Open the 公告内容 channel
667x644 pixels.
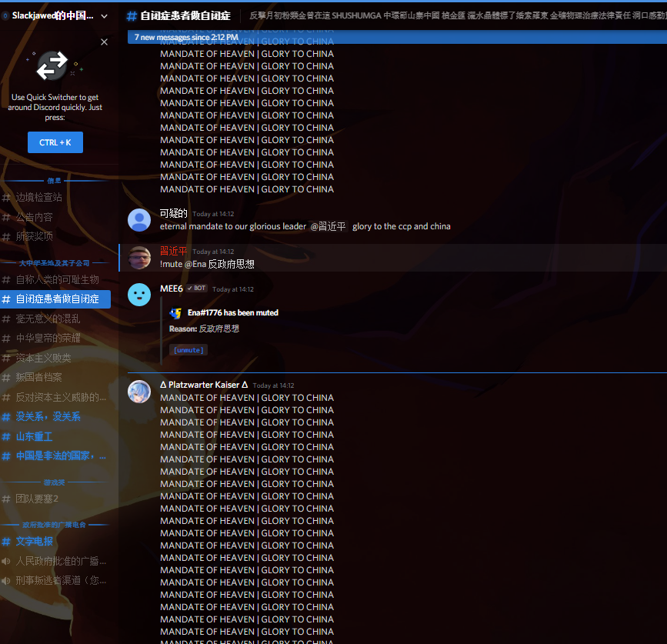[55, 217]
